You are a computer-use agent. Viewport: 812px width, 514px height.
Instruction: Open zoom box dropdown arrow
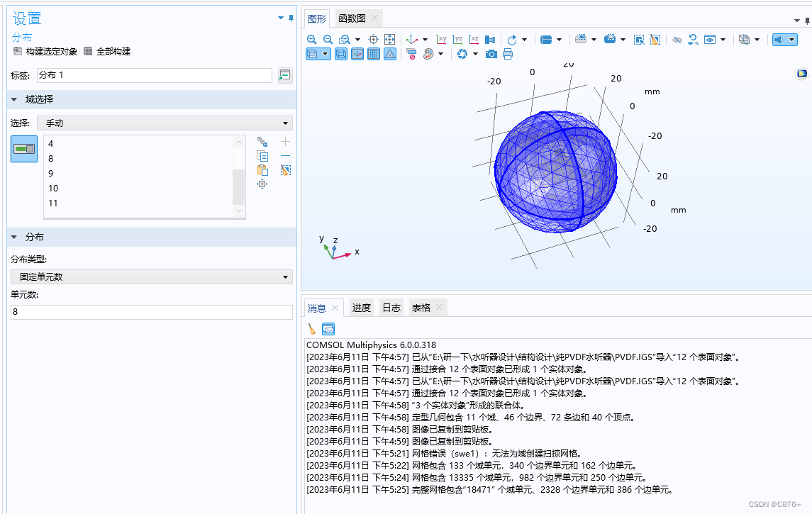pos(357,39)
